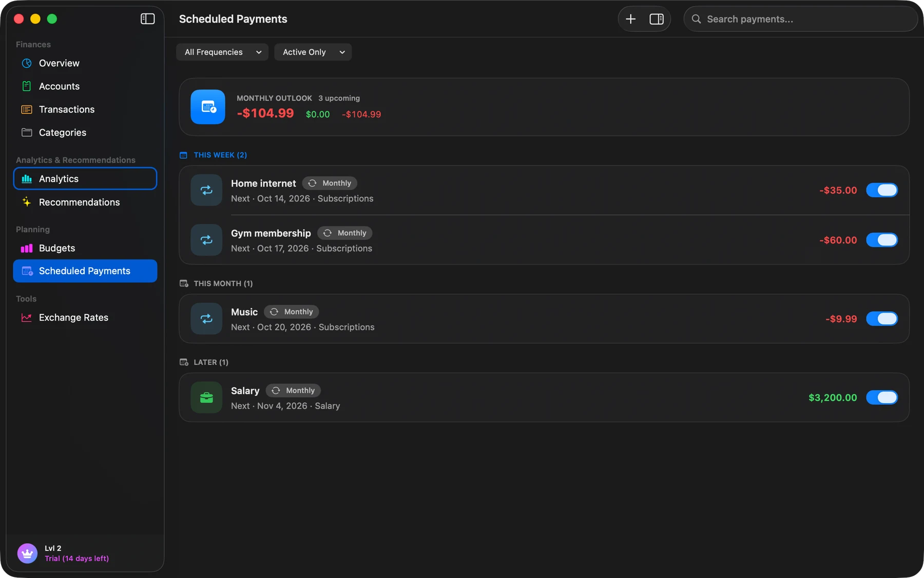Image resolution: width=924 pixels, height=578 pixels.
Task: Click the -$35.00 amount
Action: pyautogui.click(x=838, y=190)
